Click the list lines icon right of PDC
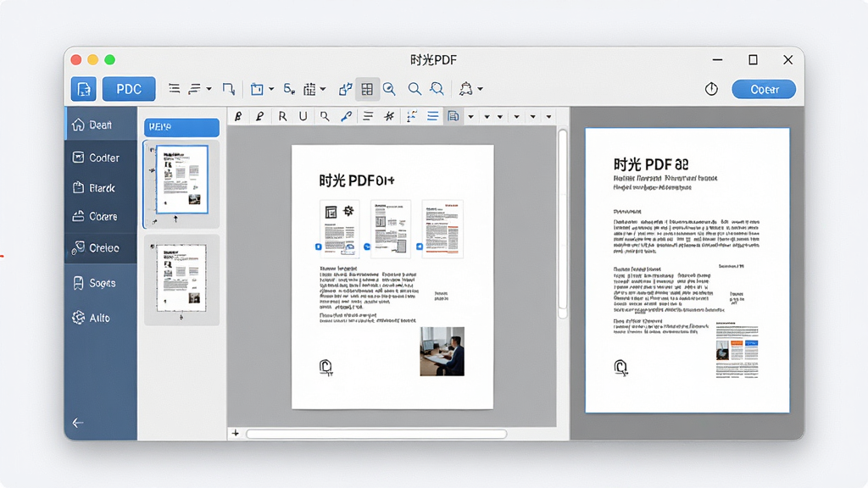868x488 pixels. point(175,88)
